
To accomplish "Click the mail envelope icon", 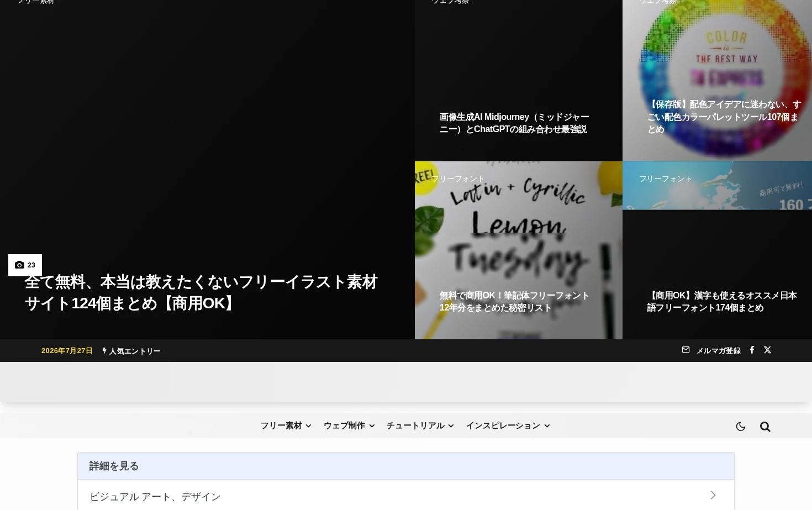I will point(686,350).
